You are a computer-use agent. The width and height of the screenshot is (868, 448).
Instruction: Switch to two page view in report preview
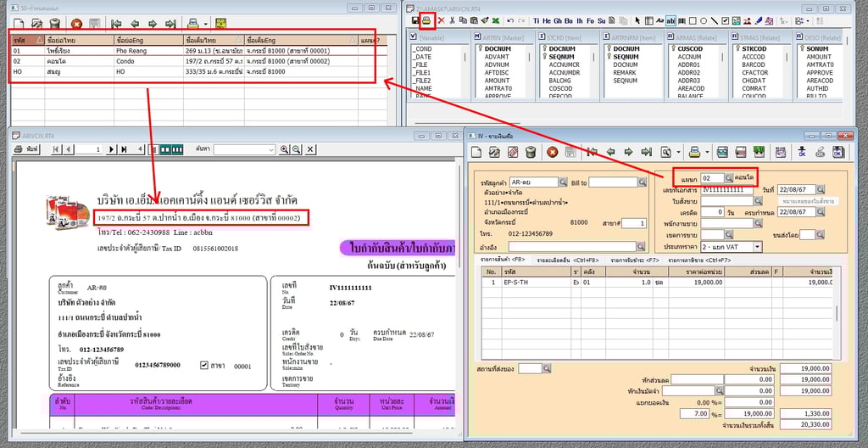[x=165, y=149]
